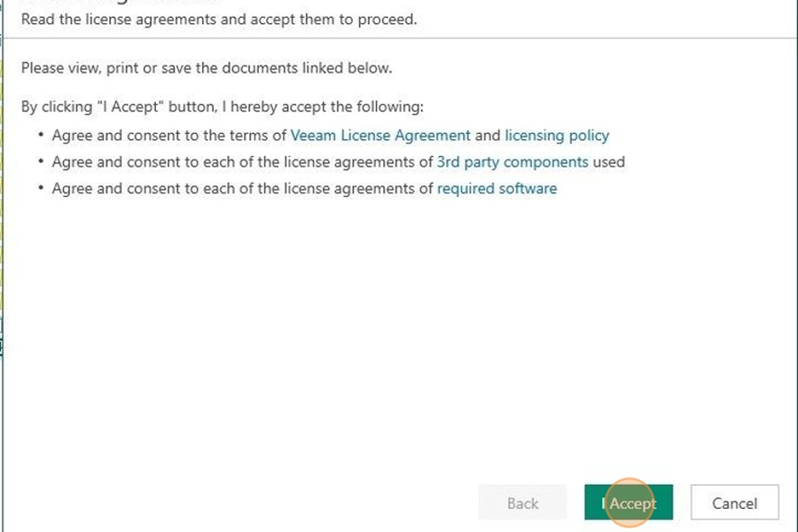The height and width of the screenshot is (532, 798).
Task: Click the bullet beside the 3rd party line
Action: (41, 161)
